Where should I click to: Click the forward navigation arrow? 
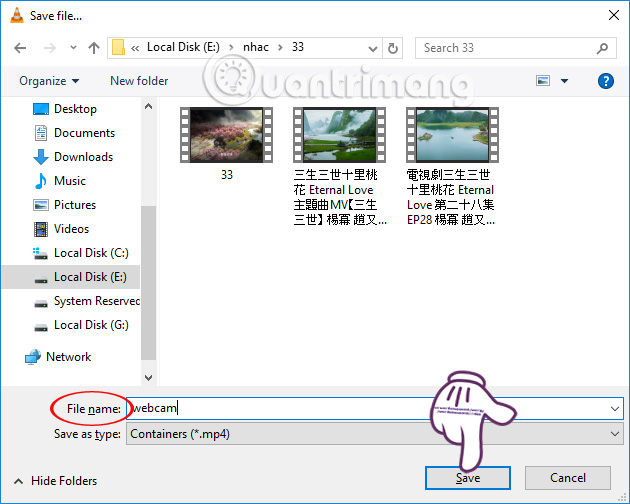[49, 48]
